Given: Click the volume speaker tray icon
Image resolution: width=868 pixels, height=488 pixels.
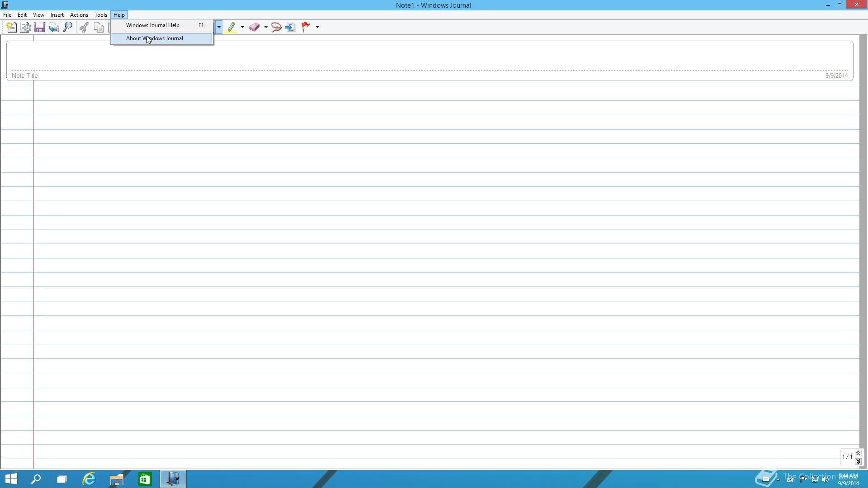Looking at the screenshot, I should point(826,479).
